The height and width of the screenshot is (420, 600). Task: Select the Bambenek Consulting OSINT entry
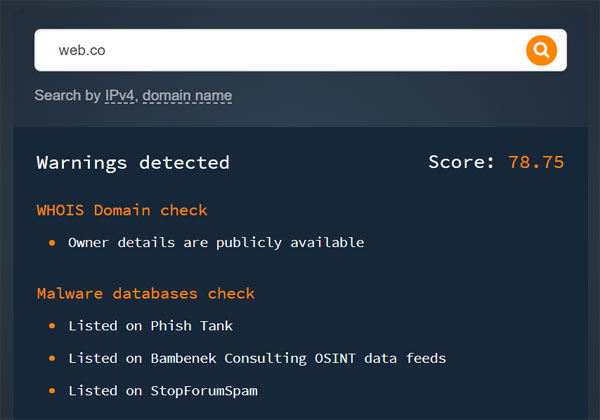pos(257,358)
